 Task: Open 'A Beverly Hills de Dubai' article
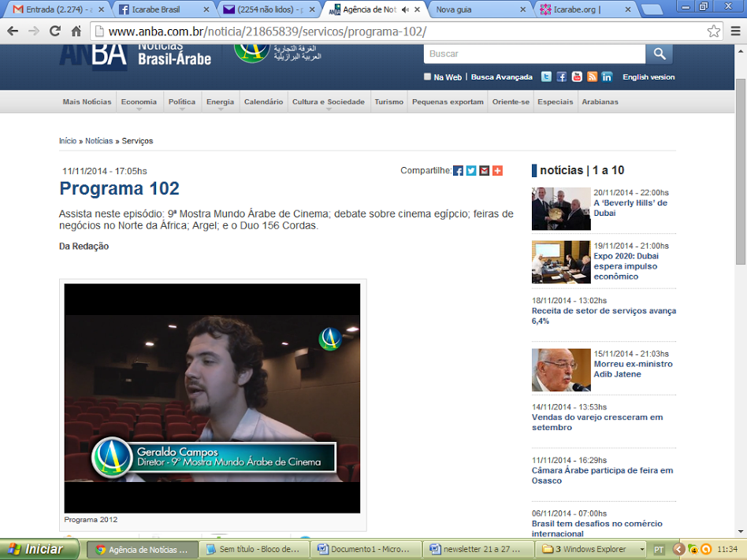click(630, 208)
